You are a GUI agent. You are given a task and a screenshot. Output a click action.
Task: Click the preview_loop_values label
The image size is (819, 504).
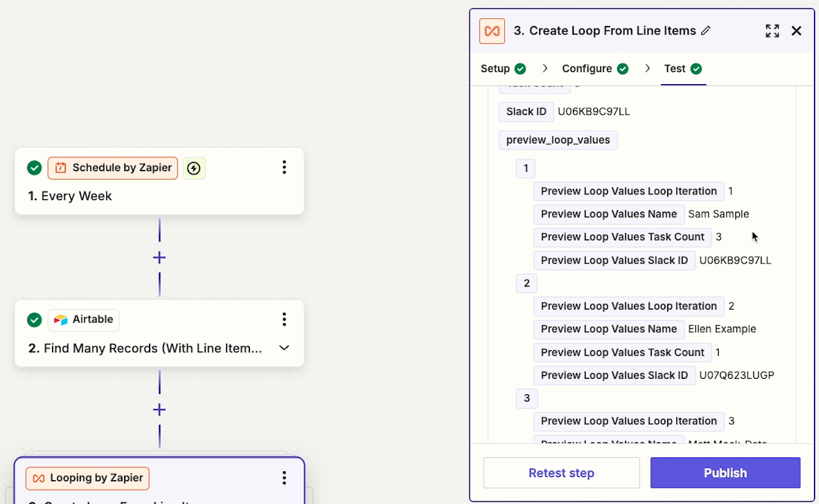click(558, 140)
